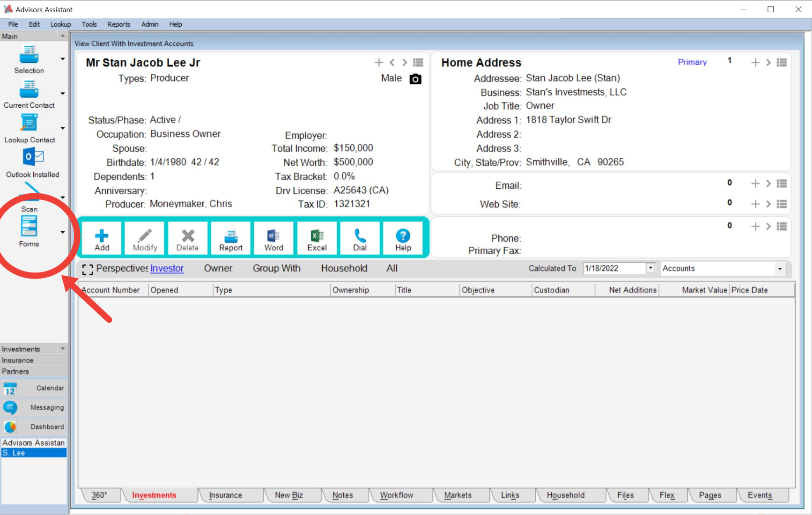812x515 pixels.
Task: Go to previous name record arrow
Action: 392,62
